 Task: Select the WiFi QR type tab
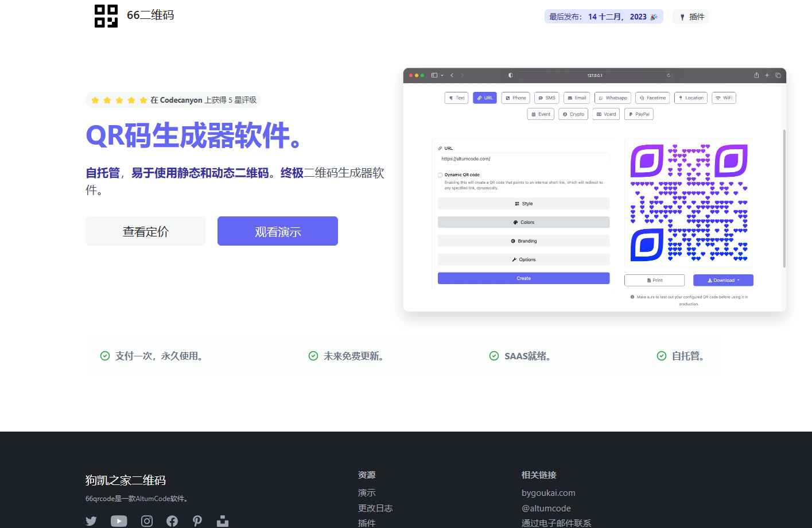[724, 98]
